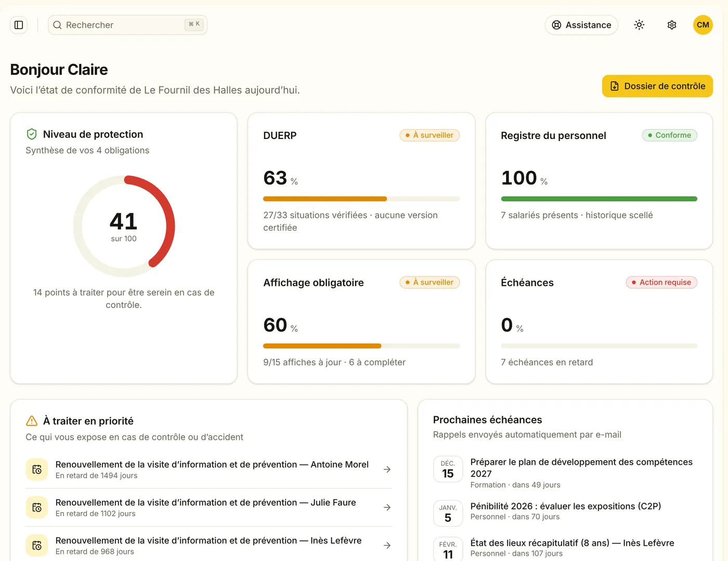This screenshot has width=728, height=561.
Task: Toggle the sidebar panel icon
Action: [19, 25]
